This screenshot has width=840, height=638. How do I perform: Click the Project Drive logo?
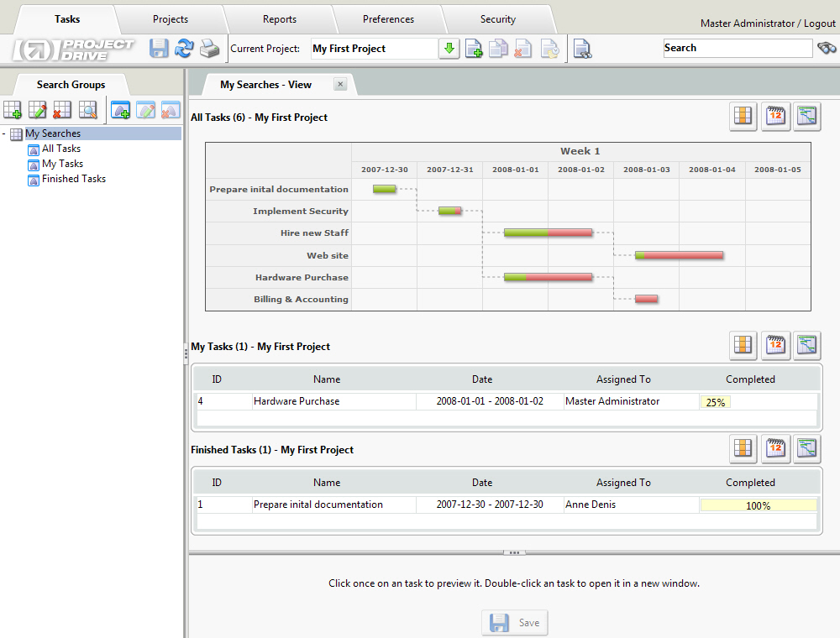click(73, 50)
